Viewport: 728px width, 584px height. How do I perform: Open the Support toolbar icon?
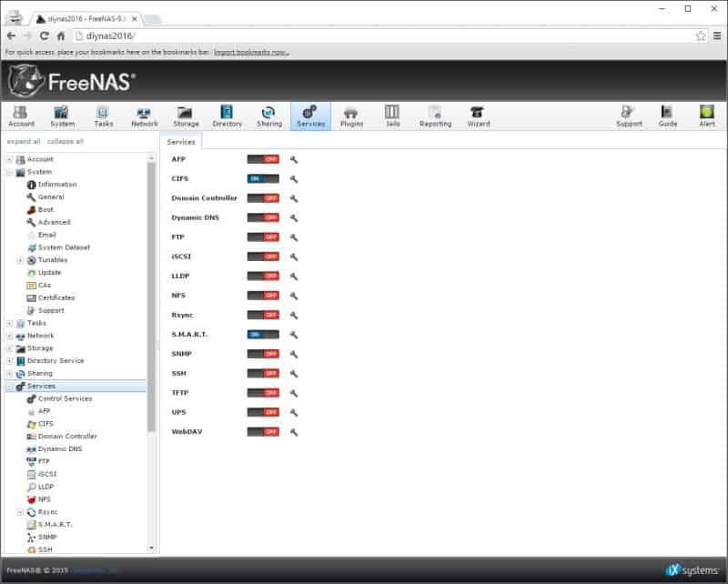(x=629, y=116)
